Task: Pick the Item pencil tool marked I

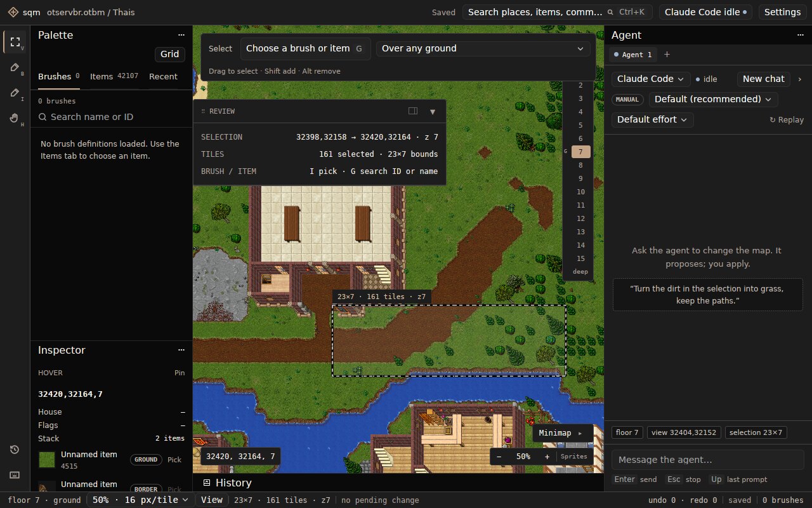Action: pos(15,93)
